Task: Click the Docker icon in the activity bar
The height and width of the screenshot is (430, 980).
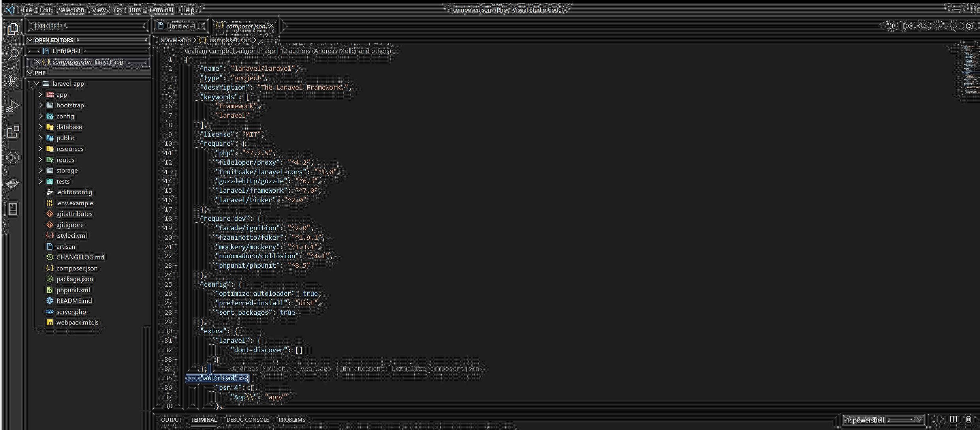Action: [x=13, y=183]
